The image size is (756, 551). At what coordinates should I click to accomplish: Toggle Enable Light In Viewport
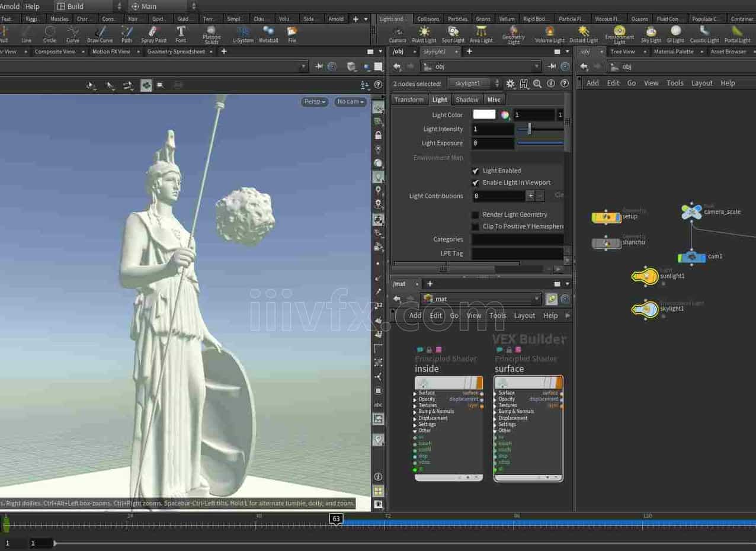point(475,182)
